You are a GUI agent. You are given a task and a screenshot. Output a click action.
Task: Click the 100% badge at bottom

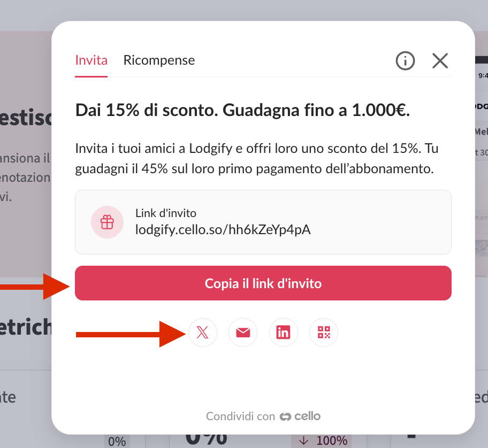click(x=321, y=441)
